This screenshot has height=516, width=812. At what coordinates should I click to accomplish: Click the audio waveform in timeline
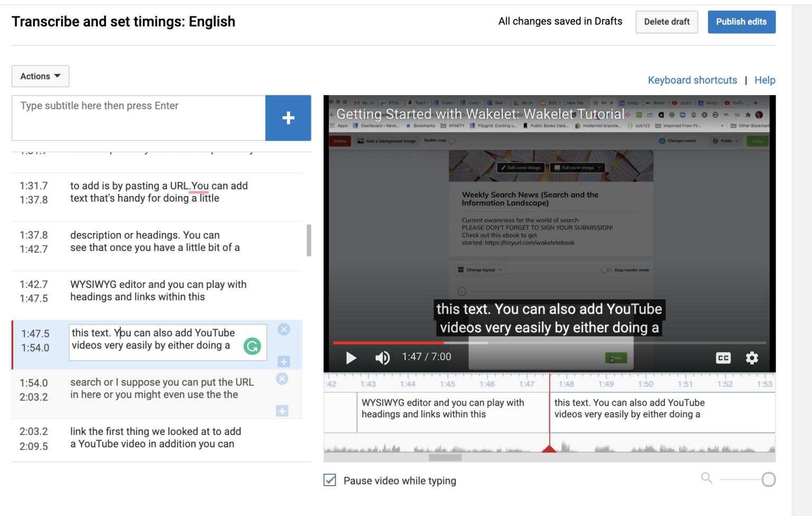click(550, 447)
